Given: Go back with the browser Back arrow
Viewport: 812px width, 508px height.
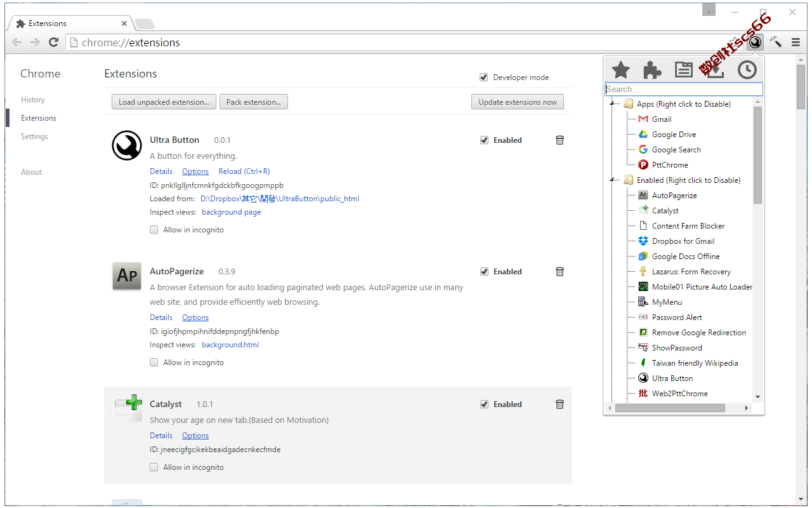Looking at the screenshot, I should 16,43.
